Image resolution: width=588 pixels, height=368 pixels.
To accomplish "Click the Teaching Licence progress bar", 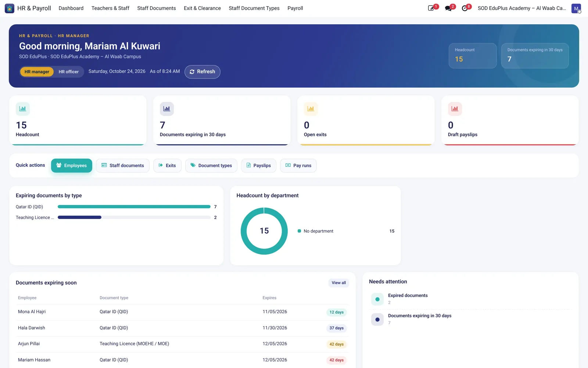I will tap(134, 217).
